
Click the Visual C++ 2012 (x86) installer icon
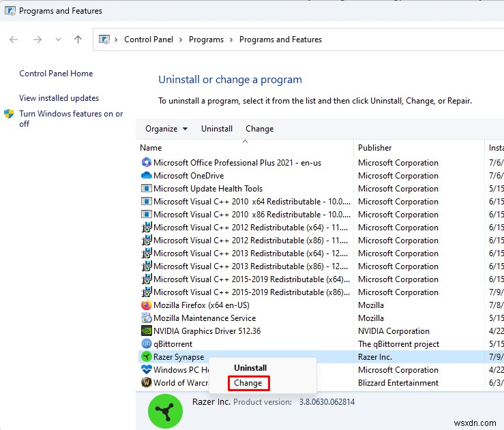pyautogui.click(x=146, y=240)
